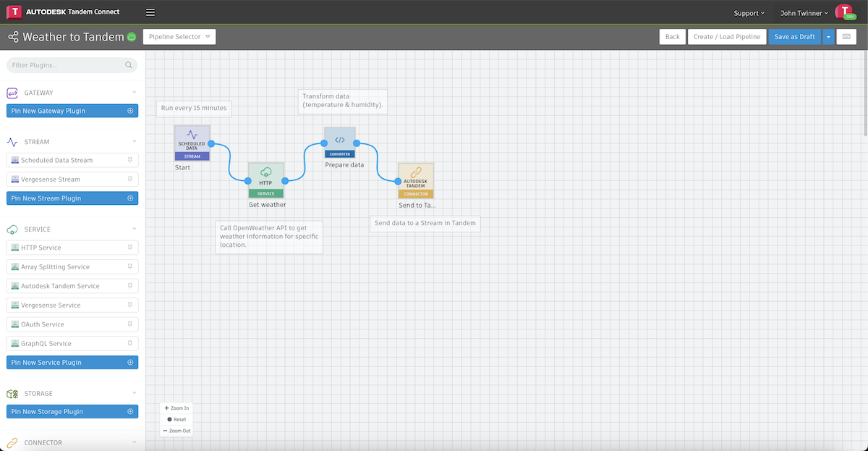Click Create / Load Pipeline button

tap(727, 37)
